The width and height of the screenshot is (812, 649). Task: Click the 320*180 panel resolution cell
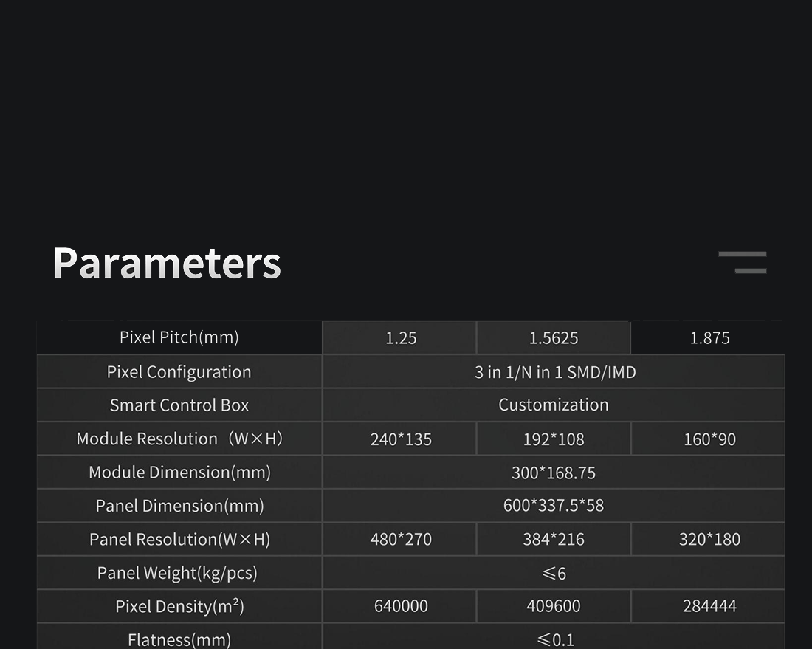(x=709, y=539)
